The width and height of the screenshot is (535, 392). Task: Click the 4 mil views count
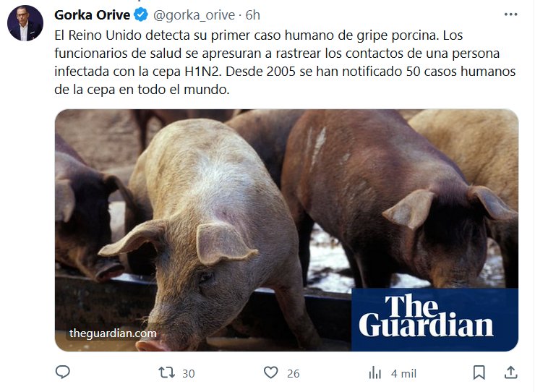coord(403,374)
